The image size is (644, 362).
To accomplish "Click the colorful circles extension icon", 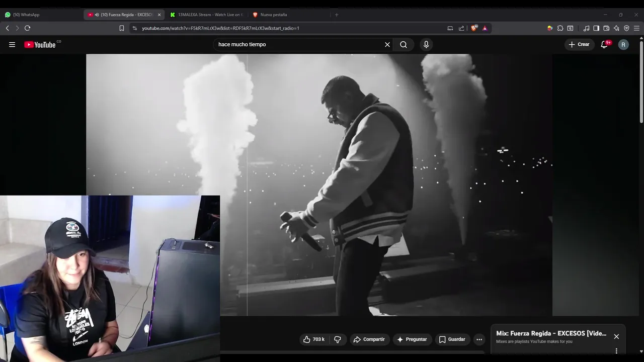I will pos(550,28).
